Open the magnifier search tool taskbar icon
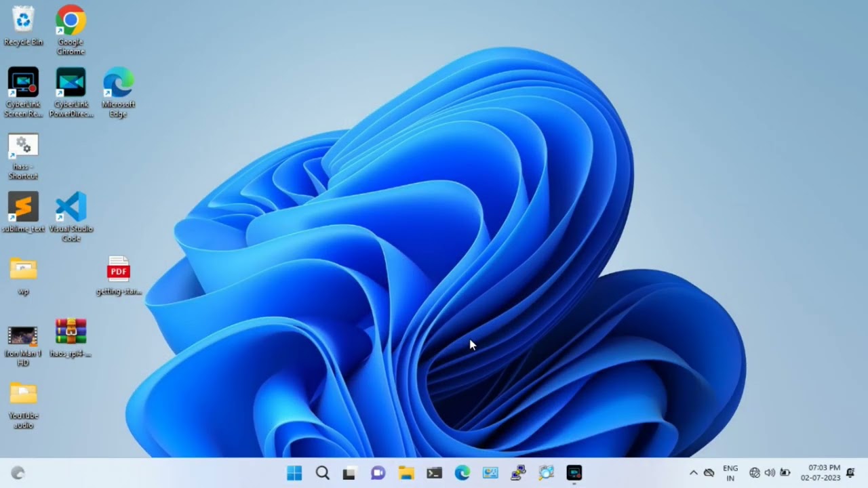This screenshot has width=868, height=488. [x=546, y=473]
